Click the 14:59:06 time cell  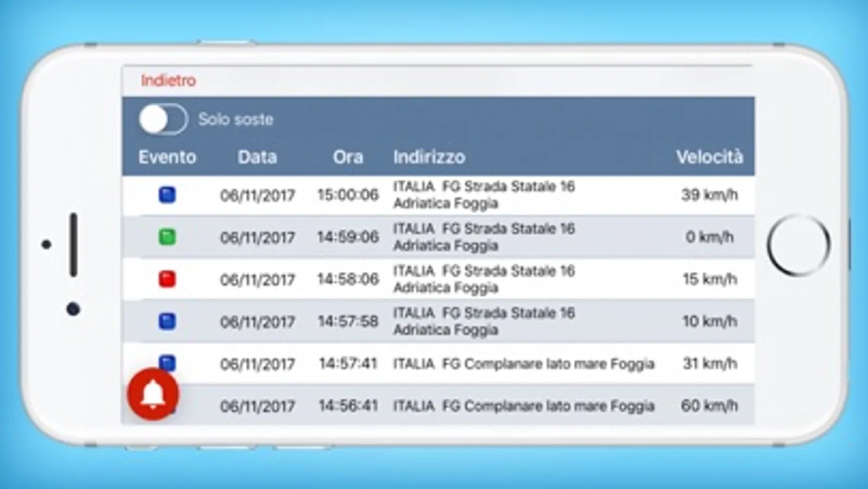(x=348, y=237)
